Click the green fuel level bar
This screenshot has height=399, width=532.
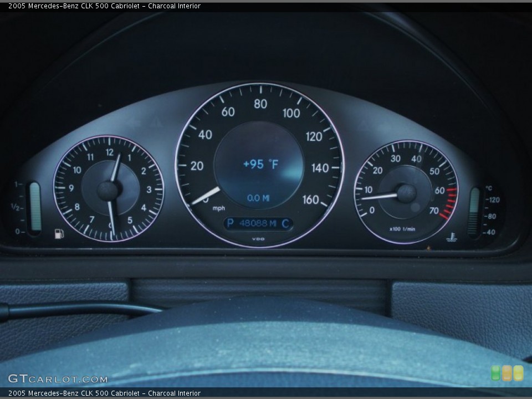[x=35, y=207]
